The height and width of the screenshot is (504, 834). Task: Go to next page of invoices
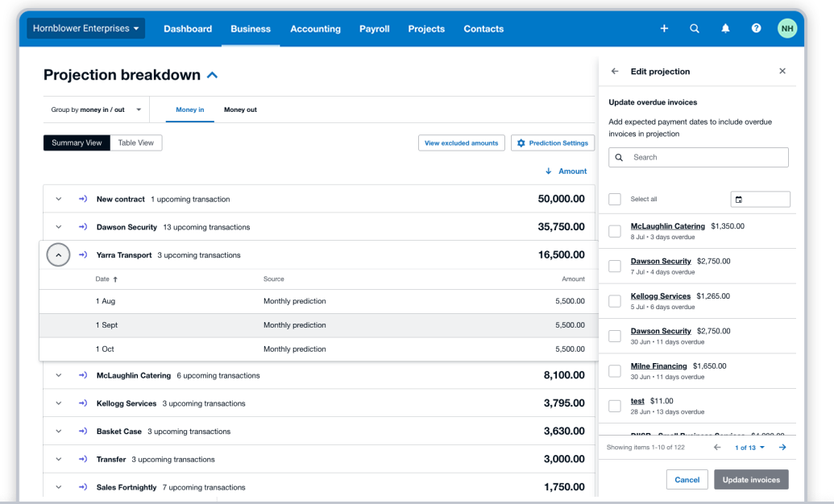click(782, 448)
